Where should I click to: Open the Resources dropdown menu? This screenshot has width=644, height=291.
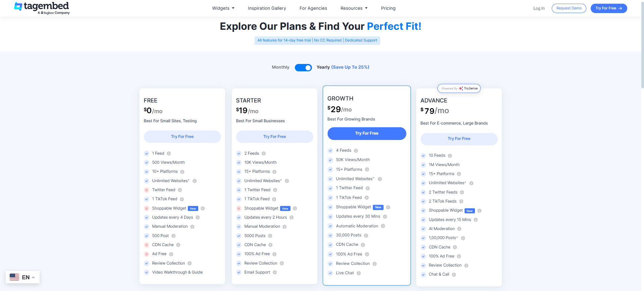click(x=354, y=8)
